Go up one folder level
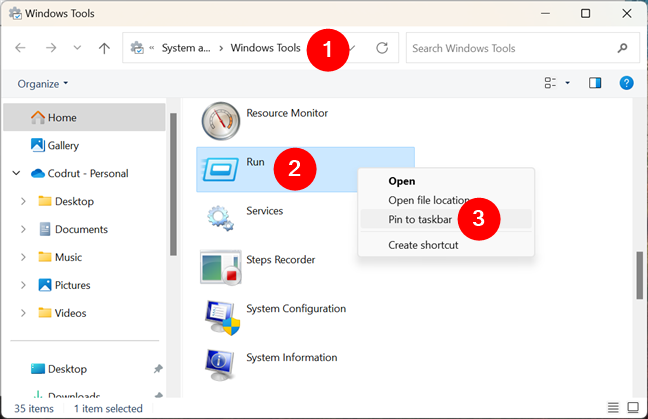 pos(104,48)
